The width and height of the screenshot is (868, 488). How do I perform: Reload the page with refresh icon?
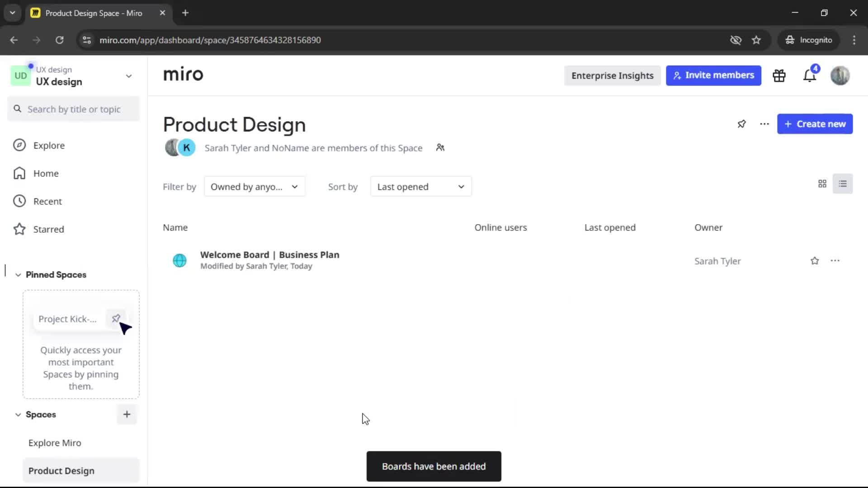coord(59,40)
